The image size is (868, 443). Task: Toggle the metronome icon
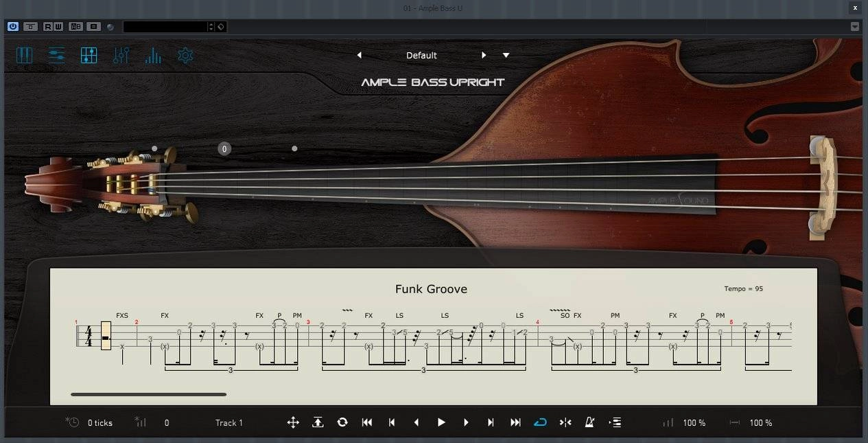(x=589, y=422)
